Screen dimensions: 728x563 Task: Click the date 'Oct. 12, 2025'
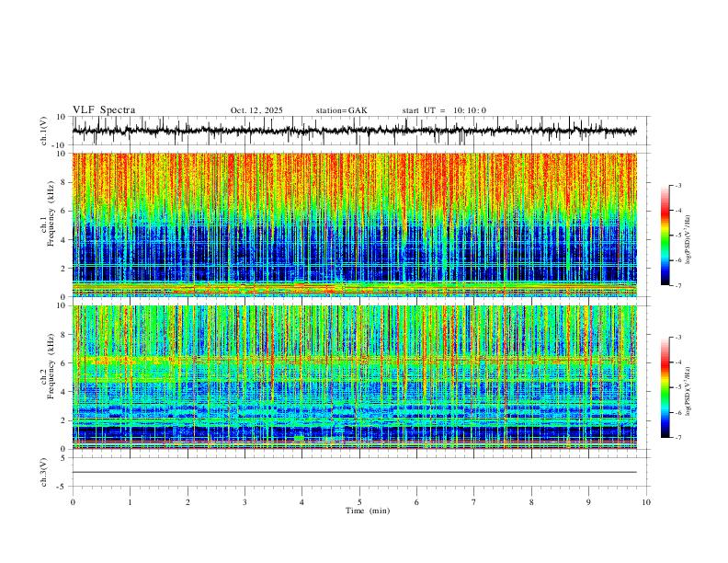coord(256,110)
